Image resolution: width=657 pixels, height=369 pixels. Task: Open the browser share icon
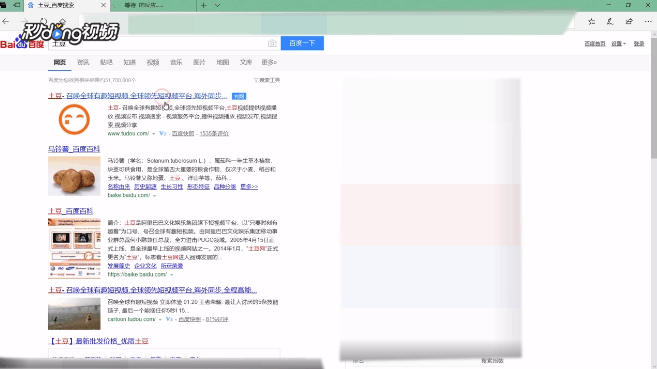click(629, 21)
